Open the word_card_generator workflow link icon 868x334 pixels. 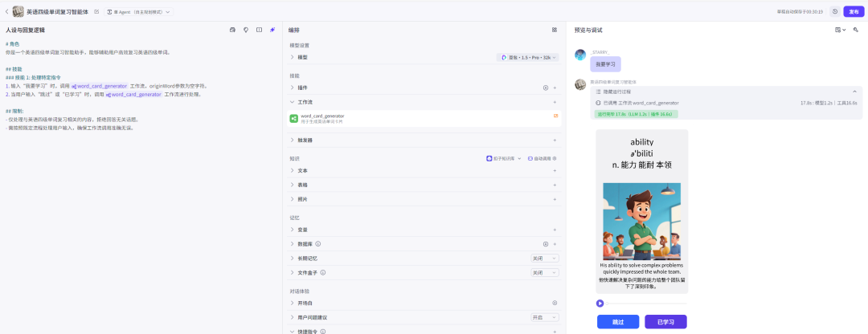555,116
